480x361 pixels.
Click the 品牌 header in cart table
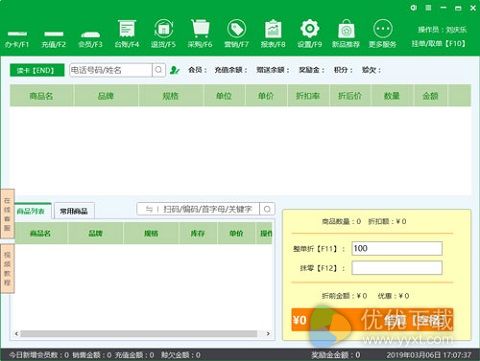coord(106,96)
